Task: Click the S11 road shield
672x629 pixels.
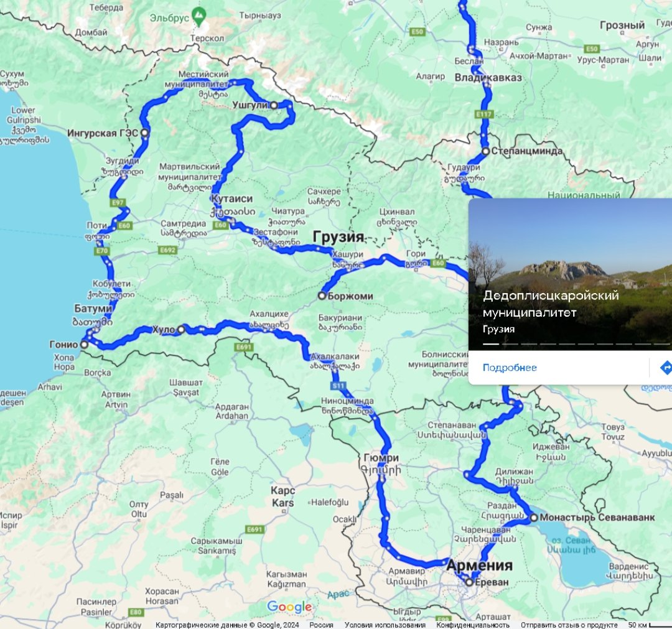Action: click(338, 386)
